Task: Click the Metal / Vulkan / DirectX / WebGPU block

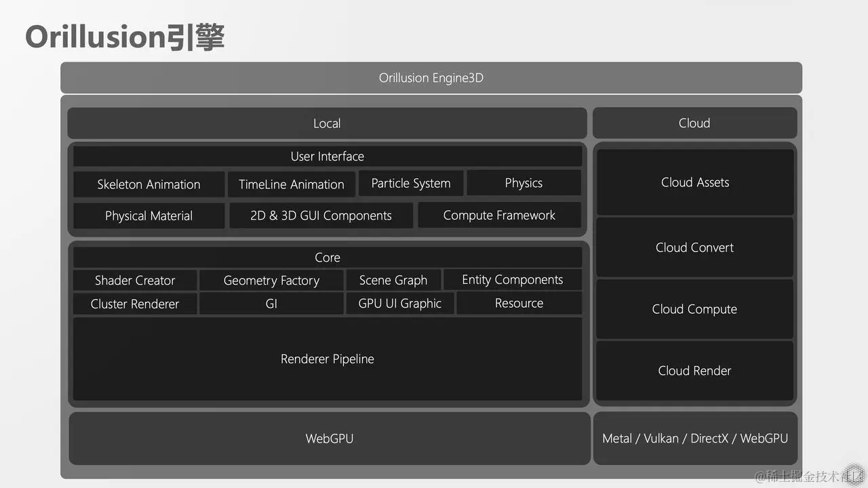Action: pyautogui.click(x=695, y=439)
